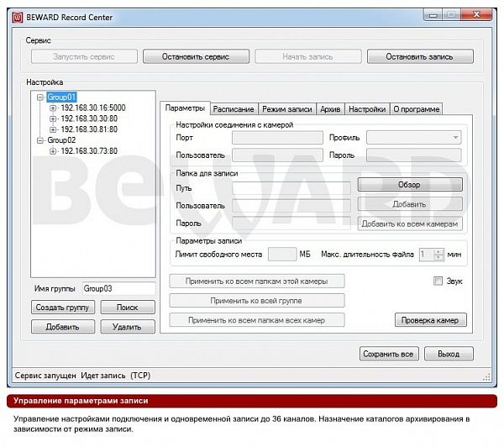Toggle the Звук checkbox
504x447 pixels.
[438, 281]
